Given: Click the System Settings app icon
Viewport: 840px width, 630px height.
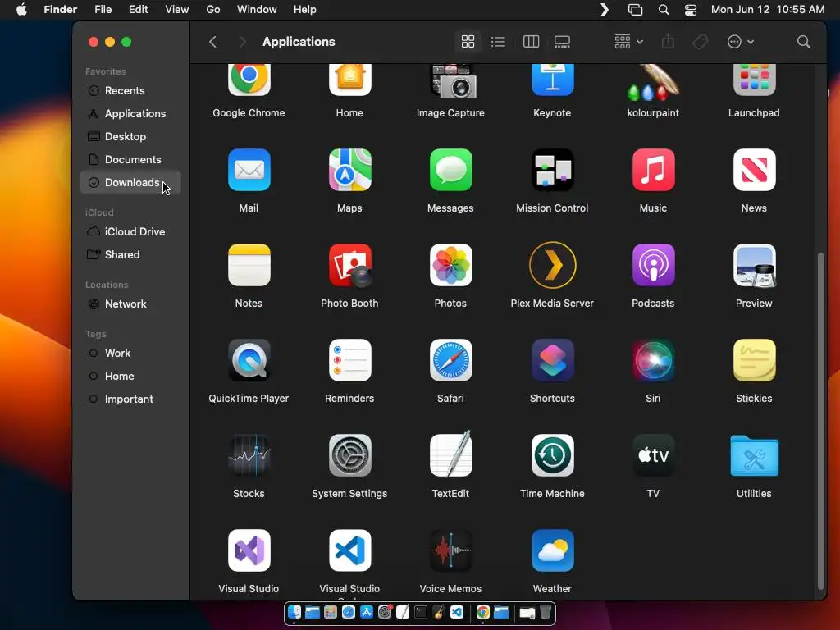Looking at the screenshot, I should 349,455.
